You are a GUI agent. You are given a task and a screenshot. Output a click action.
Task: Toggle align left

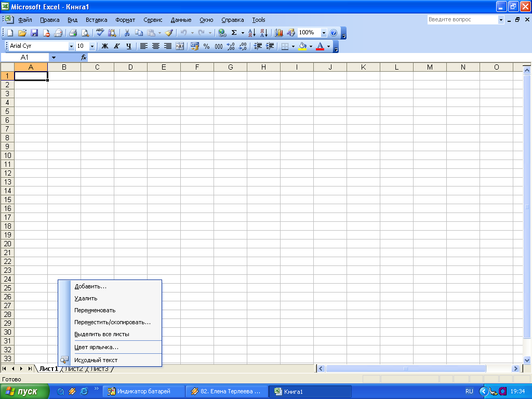point(144,46)
